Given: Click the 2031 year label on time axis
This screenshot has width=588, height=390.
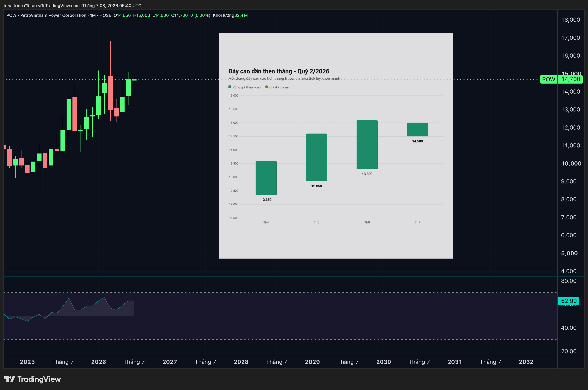Looking at the screenshot, I should 455,362.
